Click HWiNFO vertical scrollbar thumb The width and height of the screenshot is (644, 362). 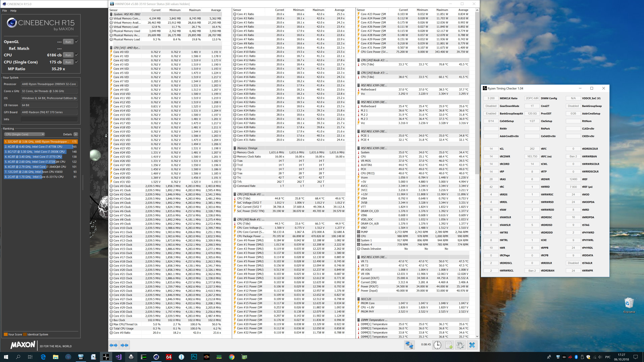(477, 93)
